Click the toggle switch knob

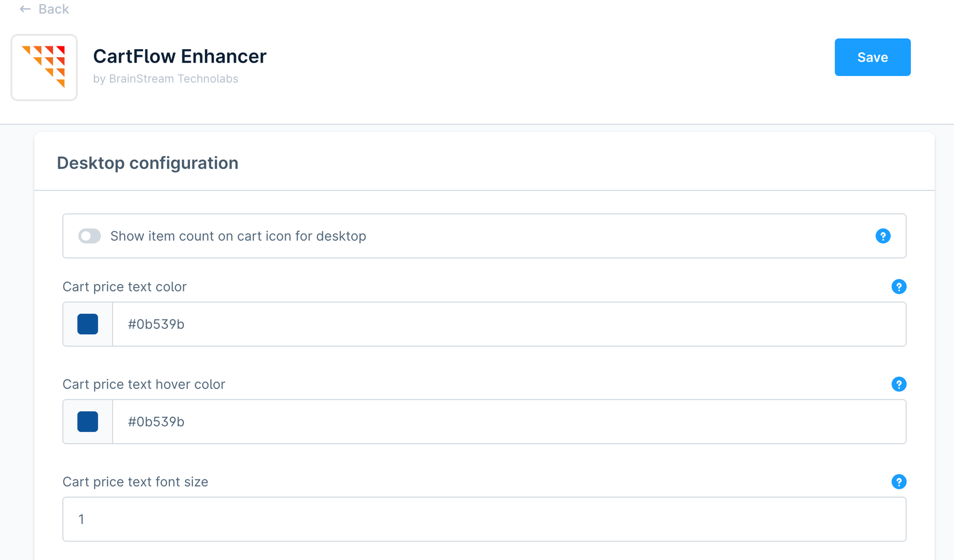(84, 236)
